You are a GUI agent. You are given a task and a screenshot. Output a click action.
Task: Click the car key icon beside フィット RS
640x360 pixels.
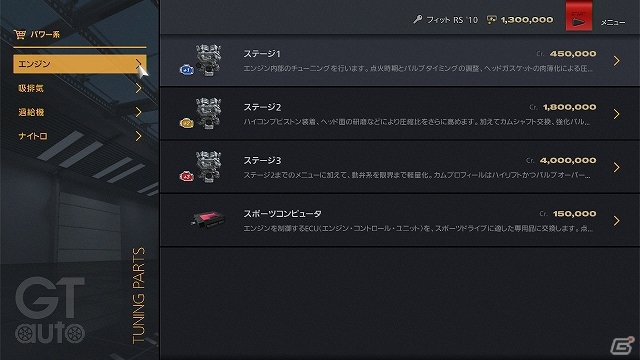[x=418, y=19]
